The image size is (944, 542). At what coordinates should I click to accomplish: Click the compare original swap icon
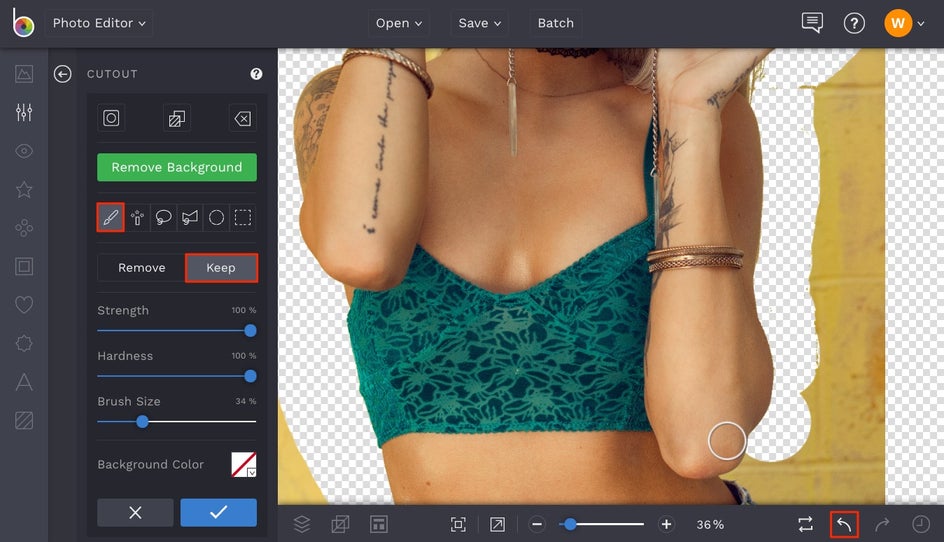(x=806, y=525)
